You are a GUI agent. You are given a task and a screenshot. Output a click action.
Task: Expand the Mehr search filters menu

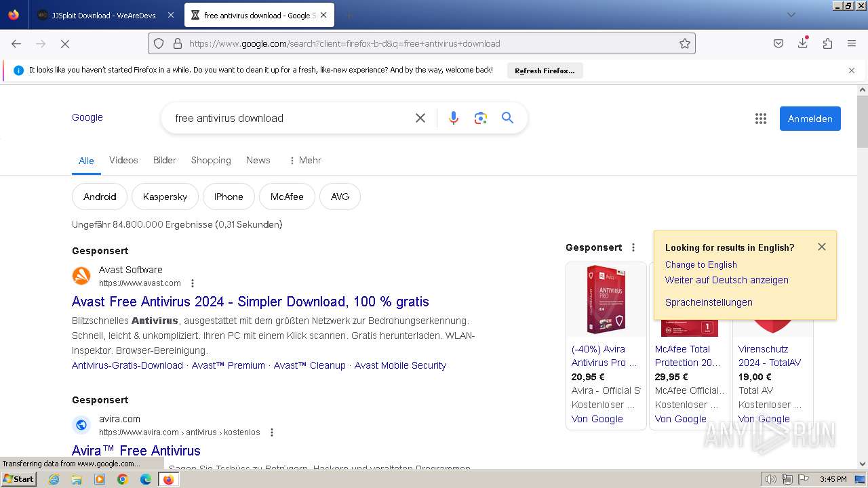304,160
